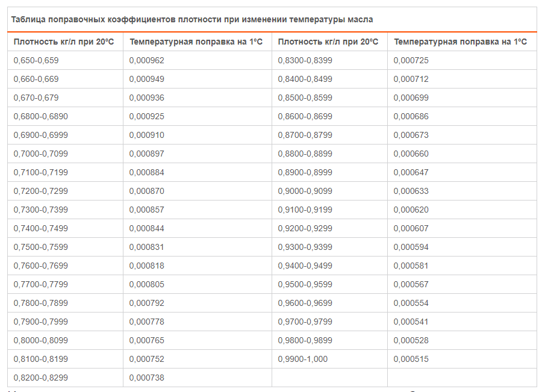Click the density range 0,8300-0,8399

pos(305,60)
